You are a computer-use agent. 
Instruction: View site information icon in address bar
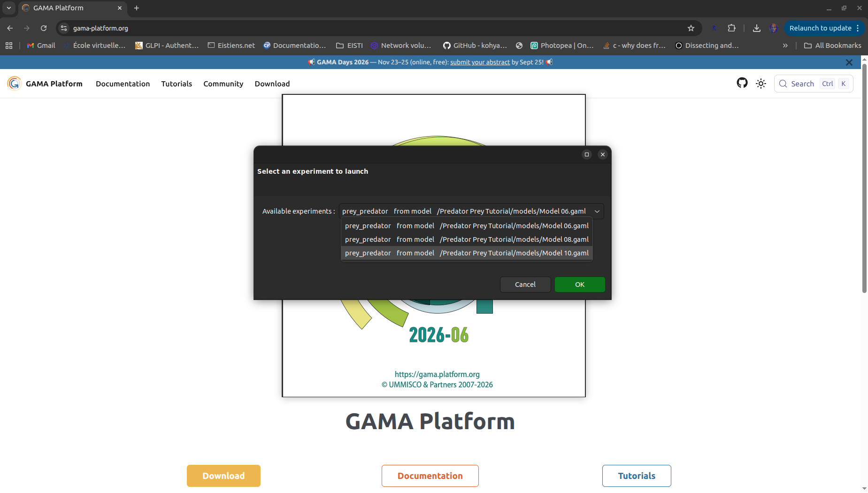coord(64,28)
